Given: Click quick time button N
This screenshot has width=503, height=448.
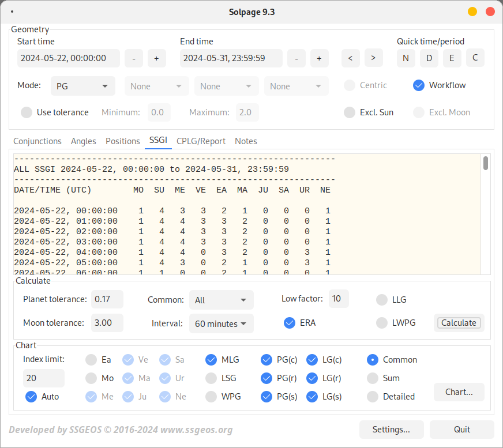Looking at the screenshot, I should [406, 58].
